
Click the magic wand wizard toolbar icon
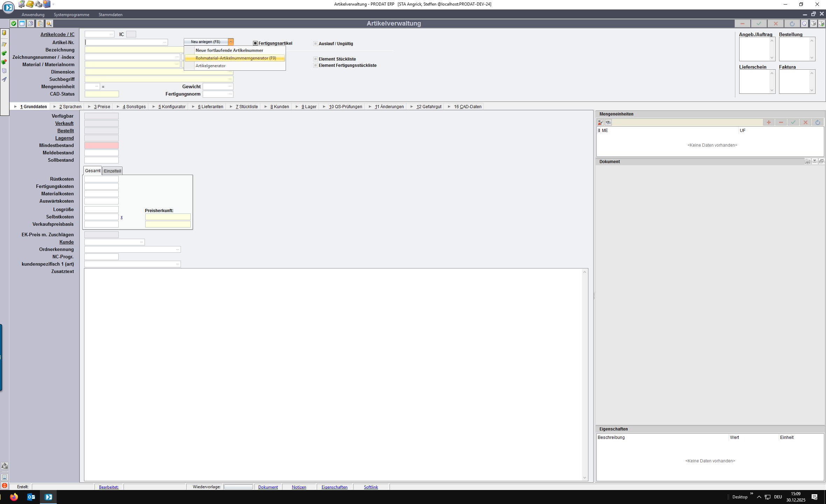pos(49,23)
